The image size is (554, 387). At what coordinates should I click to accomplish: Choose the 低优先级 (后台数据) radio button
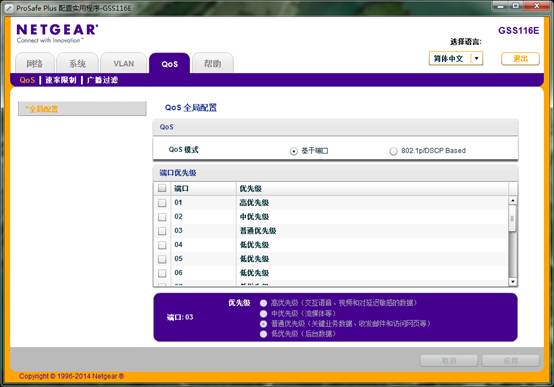[x=263, y=334]
